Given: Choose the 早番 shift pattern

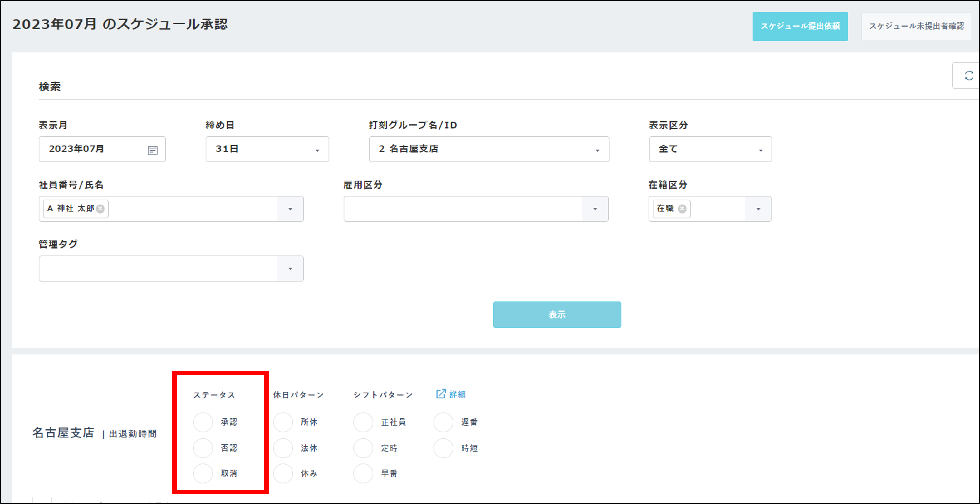Looking at the screenshot, I should click(363, 473).
